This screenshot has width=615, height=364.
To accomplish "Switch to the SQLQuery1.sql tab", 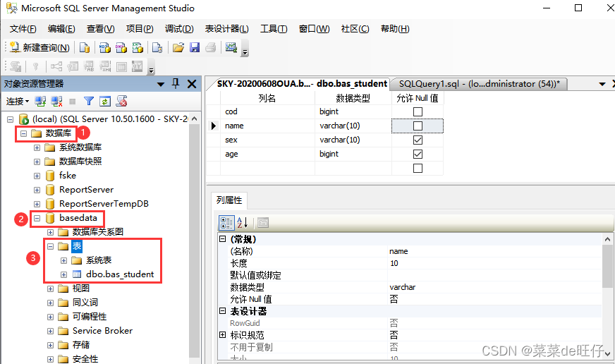I will tap(480, 83).
